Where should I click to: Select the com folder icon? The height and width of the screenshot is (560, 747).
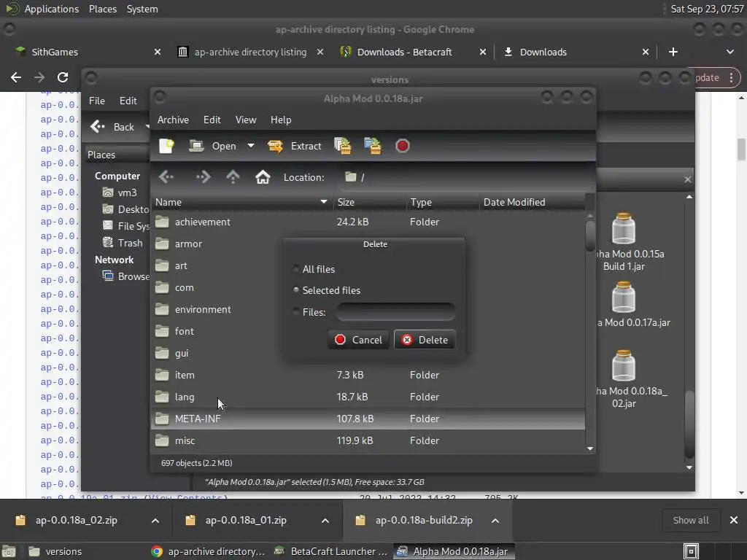coord(163,287)
